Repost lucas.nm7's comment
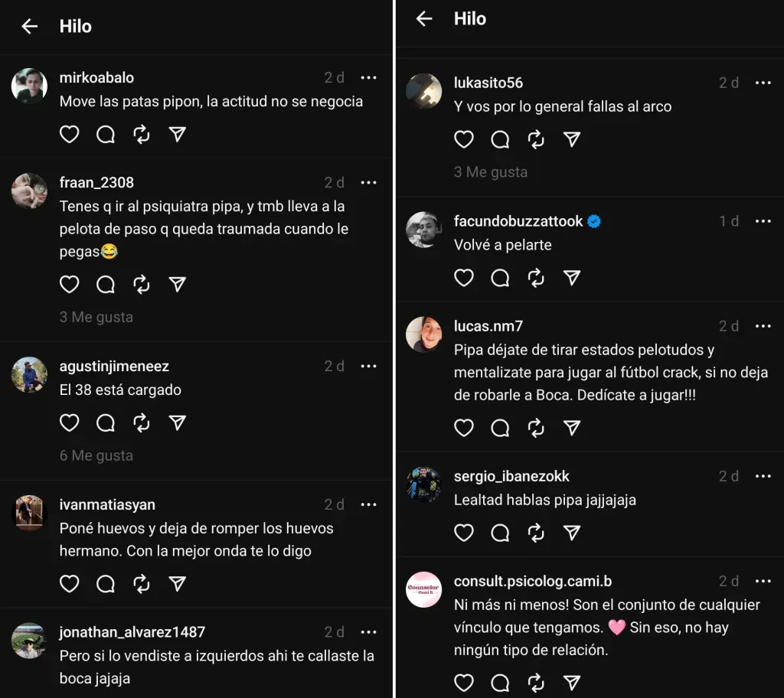This screenshot has width=784, height=698. coord(536,427)
